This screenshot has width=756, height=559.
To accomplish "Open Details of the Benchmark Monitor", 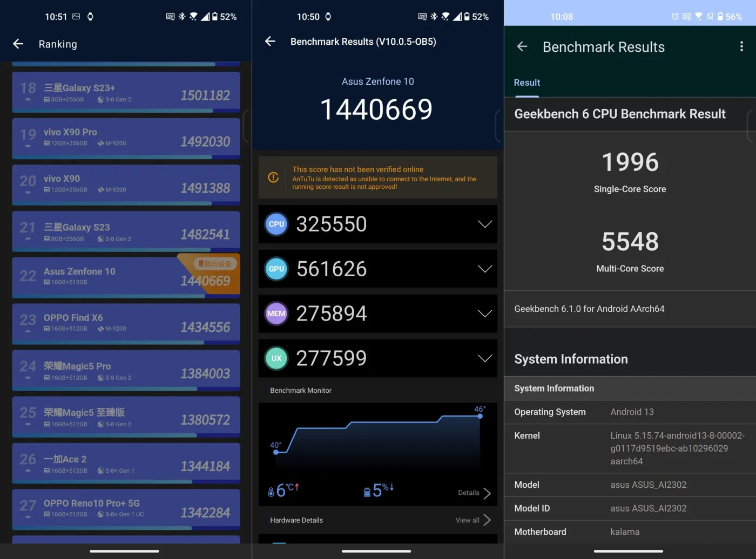I will (474, 493).
